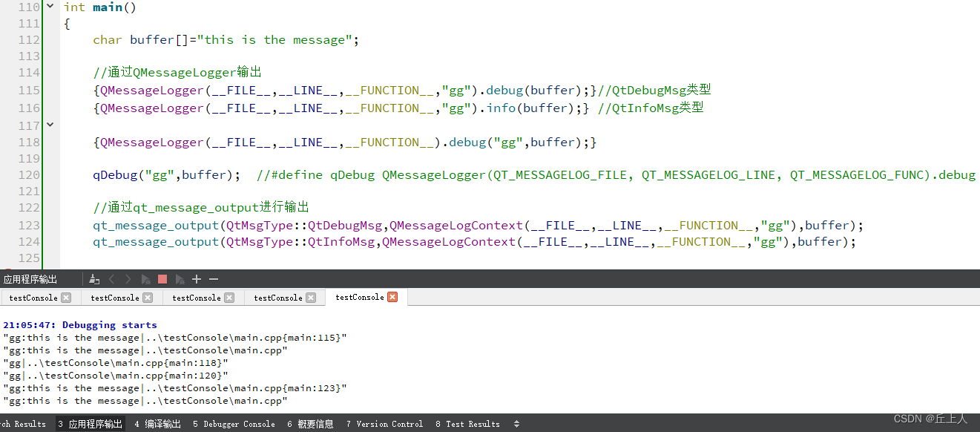The image size is (980, 432).
Task: Open the Debugger Console pane
Action: (x=234, y=423)
